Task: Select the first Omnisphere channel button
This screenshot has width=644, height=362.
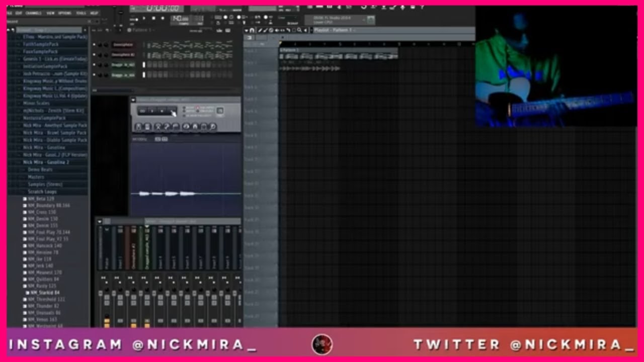Action: coord(123,45)
